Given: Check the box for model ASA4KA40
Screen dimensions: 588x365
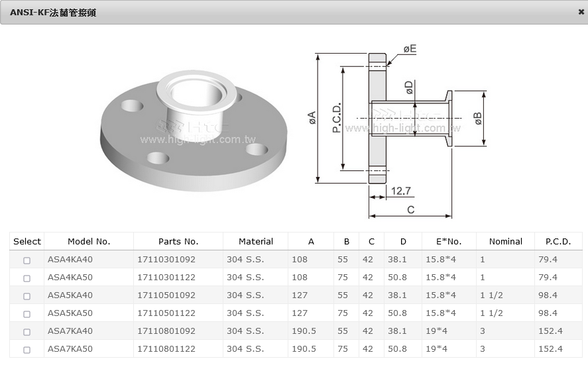Looking at the screenshot, I should (x=27, y=260).
